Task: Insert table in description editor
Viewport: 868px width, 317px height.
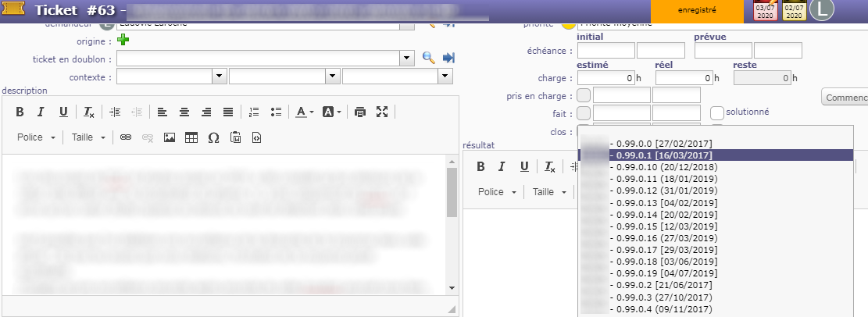Action: coord(191,137)
